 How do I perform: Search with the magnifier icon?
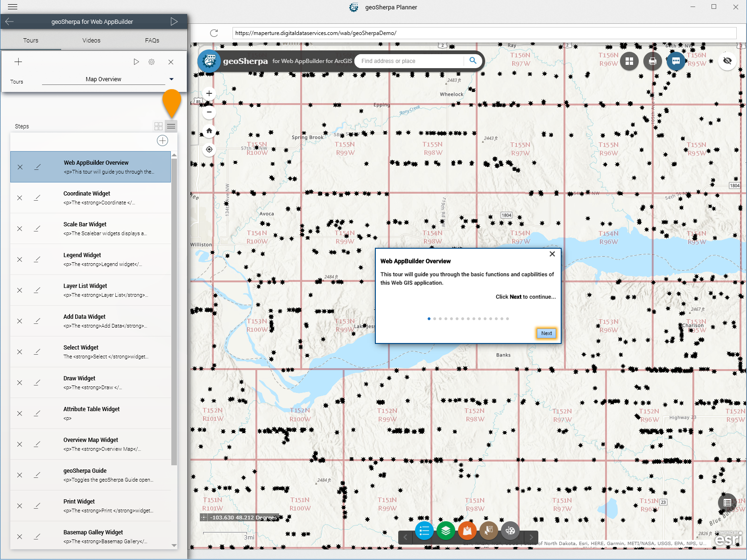[x=473, y=61]
